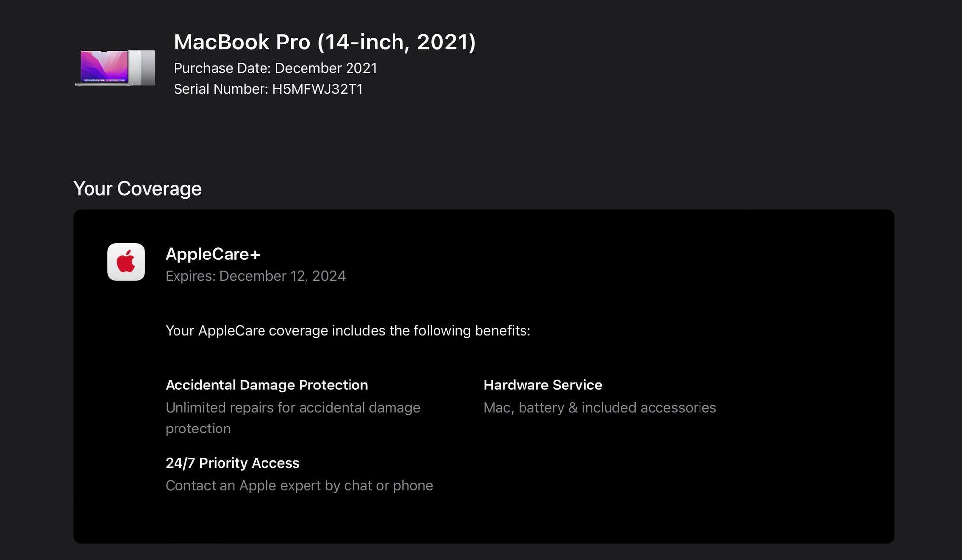
Task: Click the Purchase Date label
Action: point(222,68)
